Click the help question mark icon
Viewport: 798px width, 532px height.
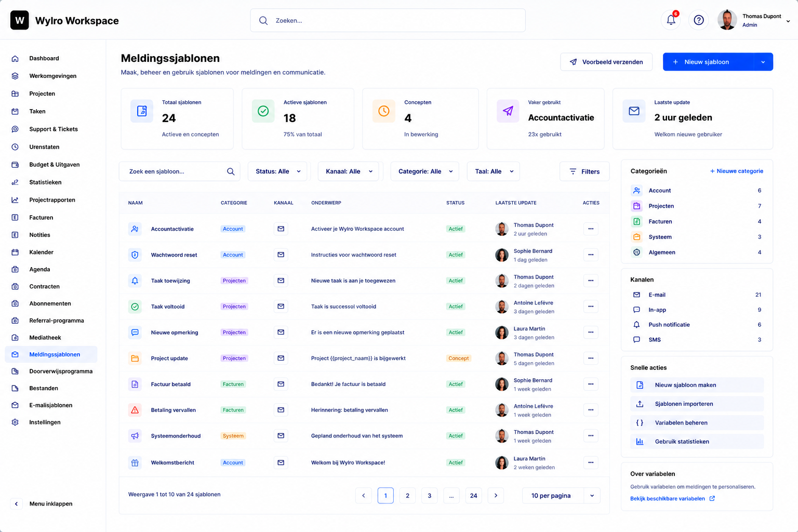coord(699,20)
